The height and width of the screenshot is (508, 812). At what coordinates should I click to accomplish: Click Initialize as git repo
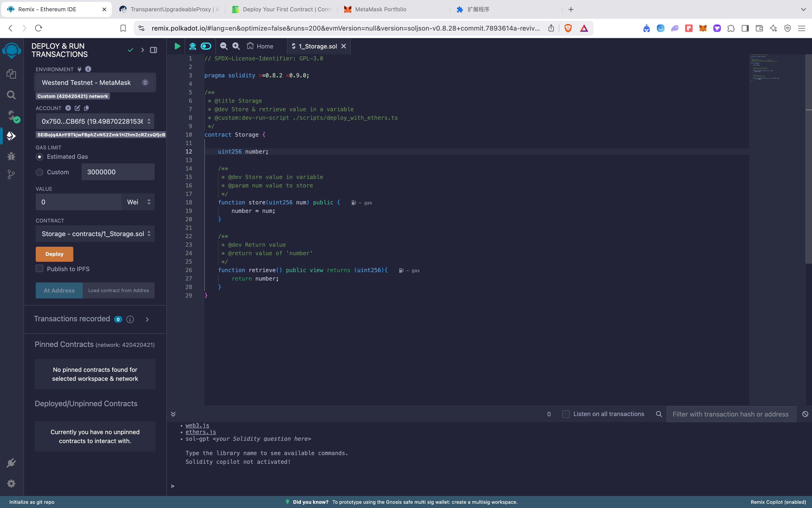coord(32,502)
